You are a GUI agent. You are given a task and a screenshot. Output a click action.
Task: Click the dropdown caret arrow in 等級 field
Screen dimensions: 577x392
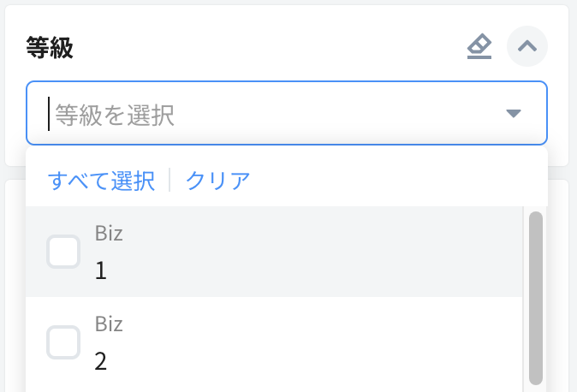pyautogui.click(x=513, y=113)
